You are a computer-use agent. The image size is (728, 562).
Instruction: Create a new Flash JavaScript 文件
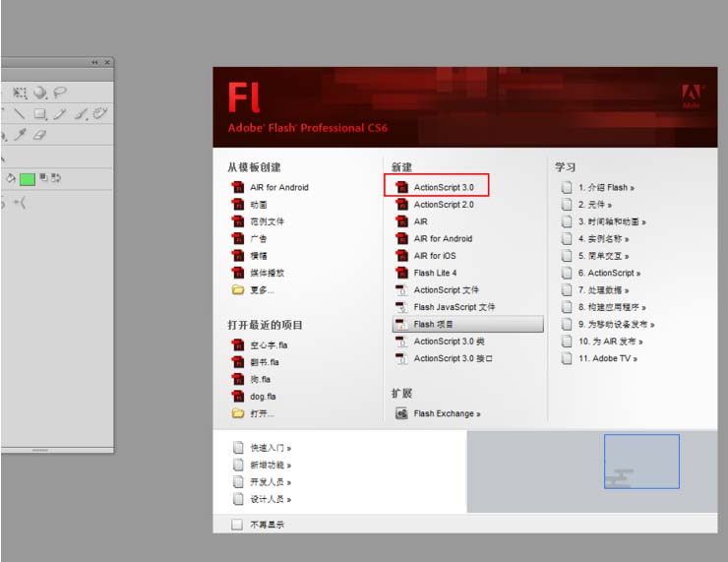[x=445, y=307]
